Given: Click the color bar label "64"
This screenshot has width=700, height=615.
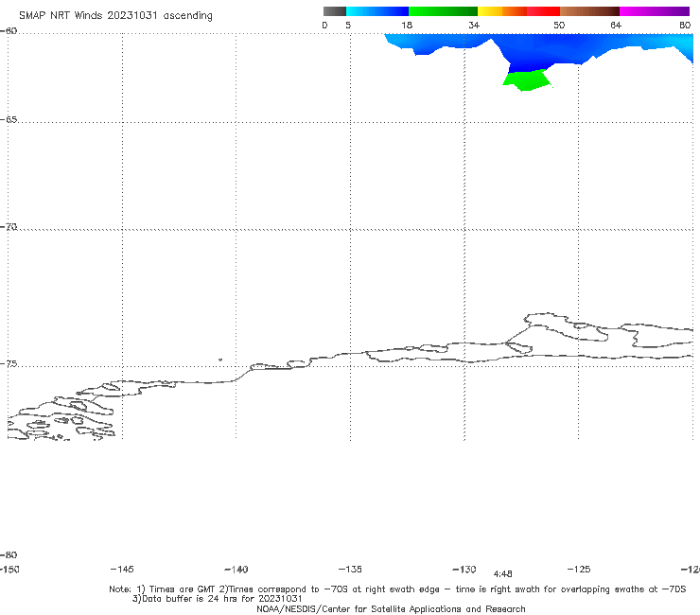Looking at the screenshot, I should (x=616, y=26).
